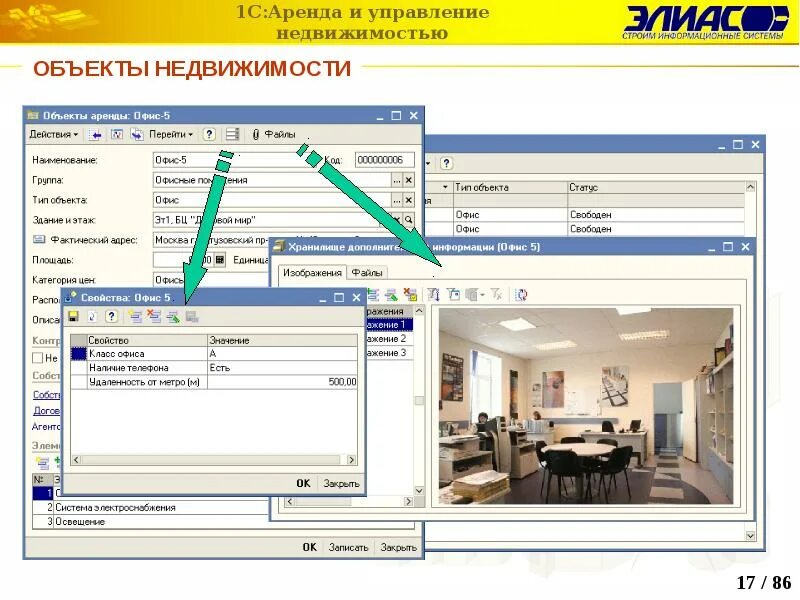The image size is (800, 600).
Task: Clear the Тип объекта field with X
Action: click(x=409, y=200)
